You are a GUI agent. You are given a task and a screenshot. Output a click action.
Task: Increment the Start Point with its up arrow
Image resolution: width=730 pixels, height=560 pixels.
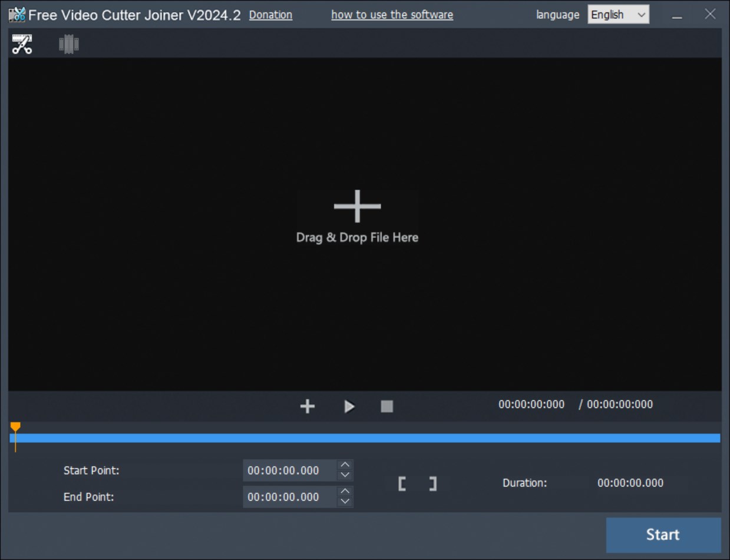pos(345,466)
